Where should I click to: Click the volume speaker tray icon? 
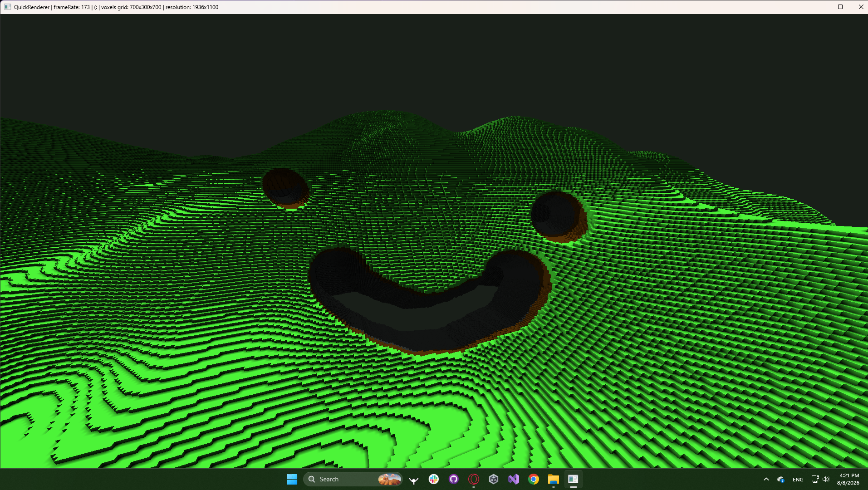[826, 479]
